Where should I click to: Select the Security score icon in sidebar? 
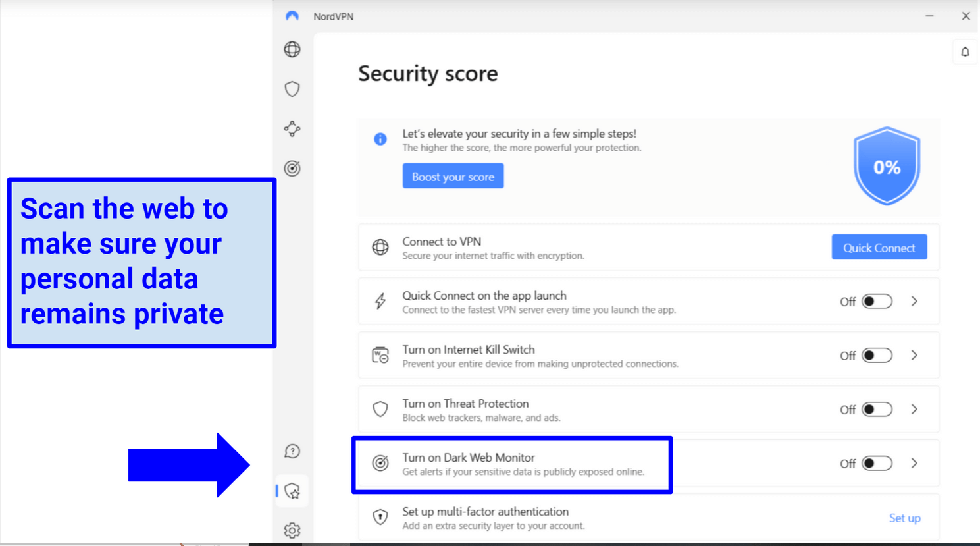pyautogui.click(x=292, y=491)
